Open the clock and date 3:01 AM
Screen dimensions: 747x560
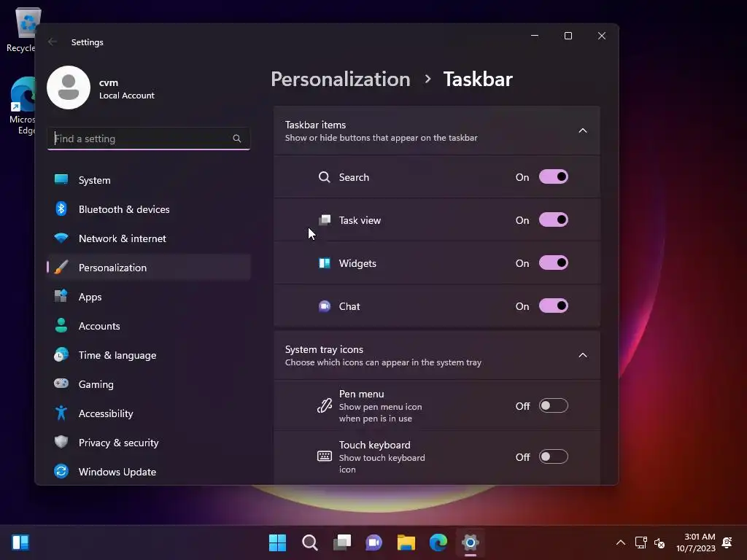tap(695, 542)
